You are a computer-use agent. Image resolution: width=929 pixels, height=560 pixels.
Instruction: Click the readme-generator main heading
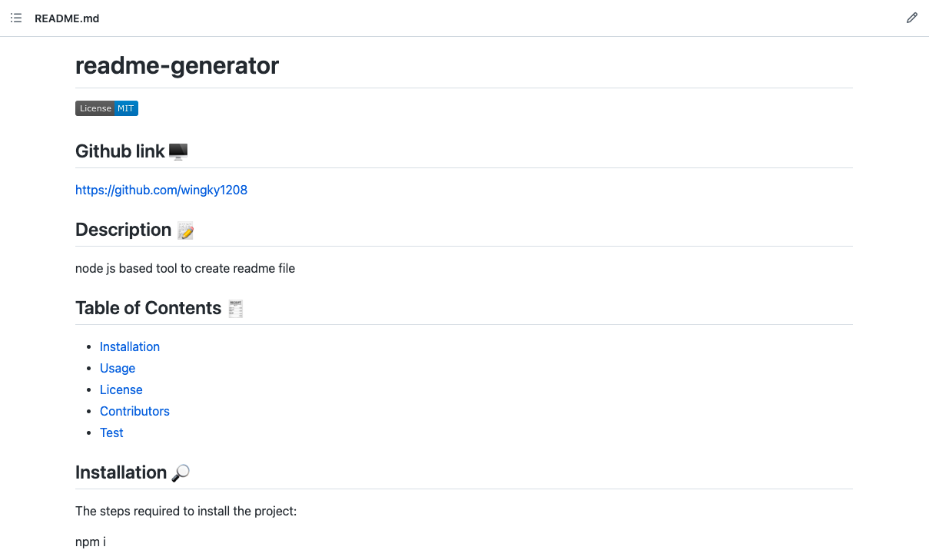point(177,66)
